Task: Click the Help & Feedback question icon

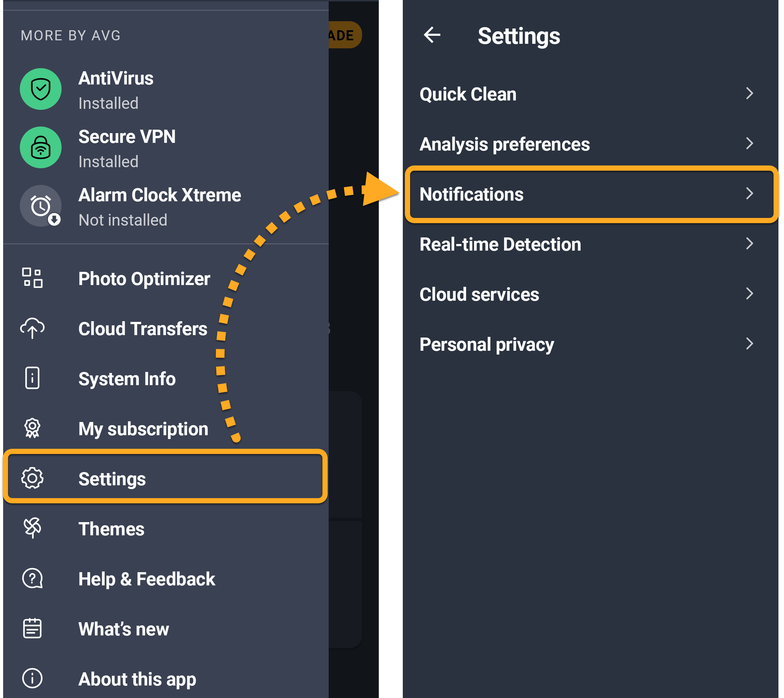Action: 32,578
